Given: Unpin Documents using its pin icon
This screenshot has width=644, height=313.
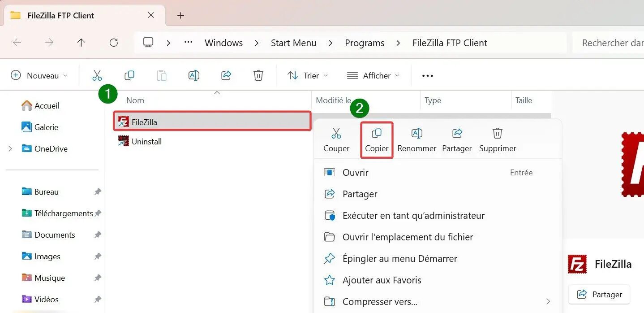Looking at the screenshot, I should click(98, 235).
